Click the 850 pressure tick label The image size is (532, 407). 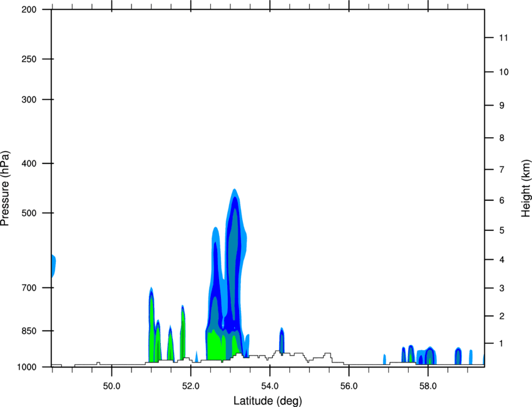29,331
